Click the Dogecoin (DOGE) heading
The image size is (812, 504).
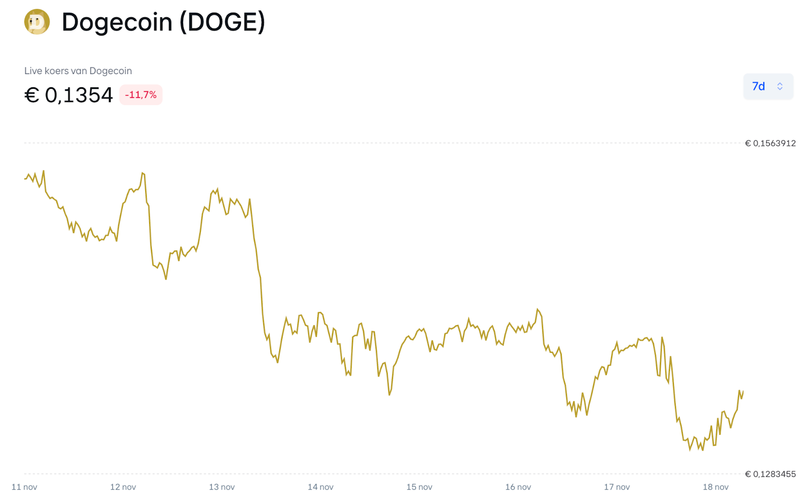[x=163, y=22]
